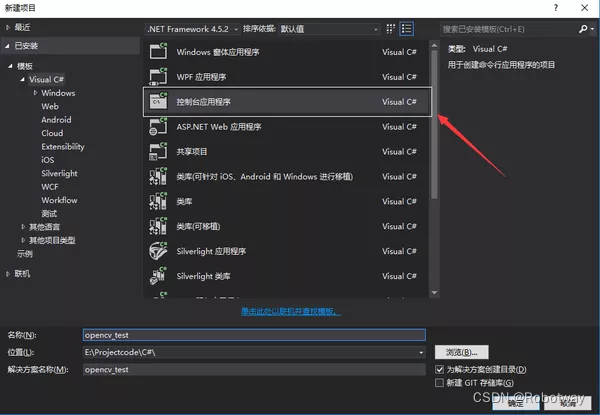Expand the 联机 section

(x=8, y=274)
